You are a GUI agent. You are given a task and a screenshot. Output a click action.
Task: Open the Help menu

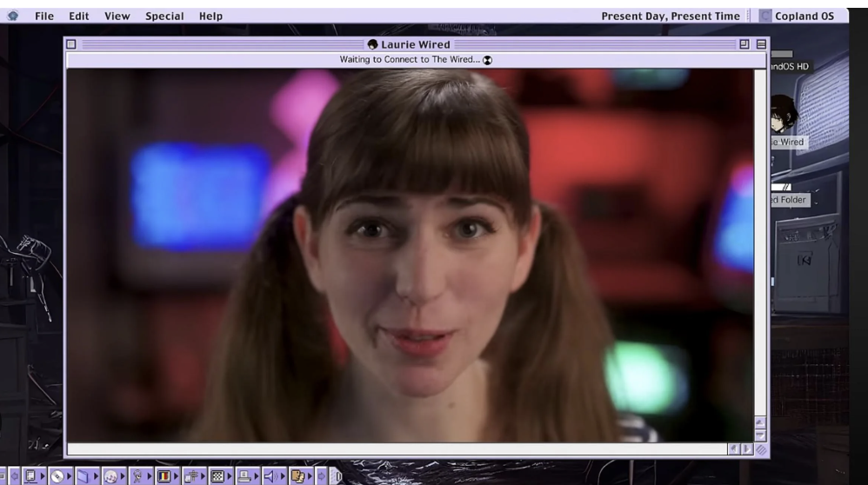tap(210, 16)
